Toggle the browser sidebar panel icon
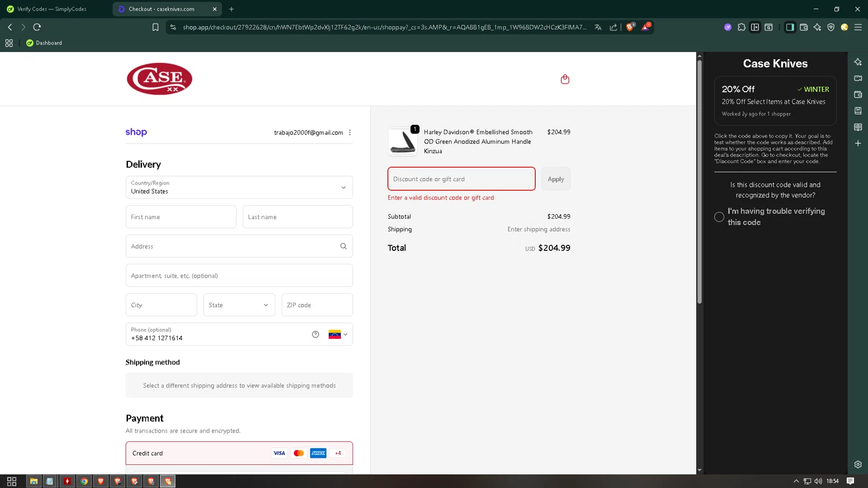 [790, 27]
